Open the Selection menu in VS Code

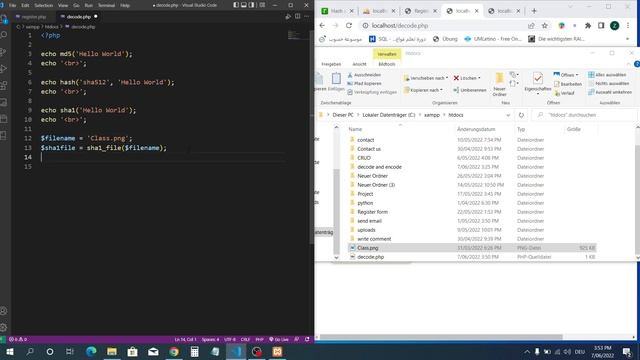tap(44, 6)
